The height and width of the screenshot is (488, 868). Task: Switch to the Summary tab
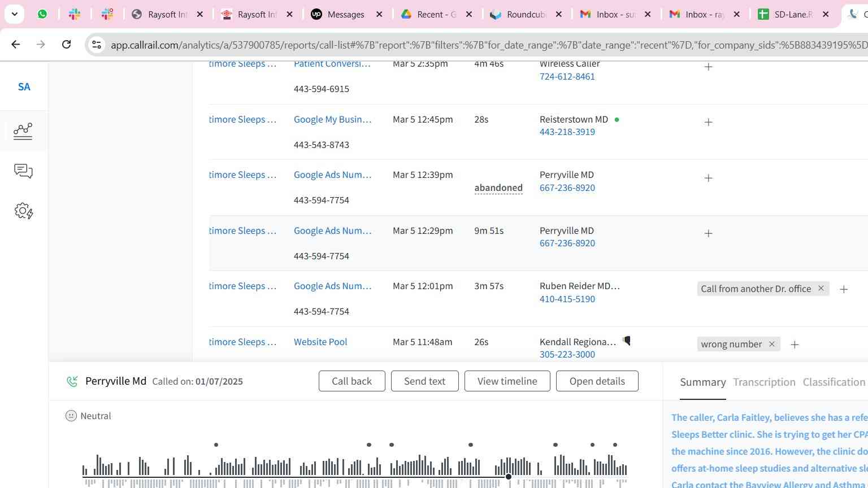click(702, 382)
